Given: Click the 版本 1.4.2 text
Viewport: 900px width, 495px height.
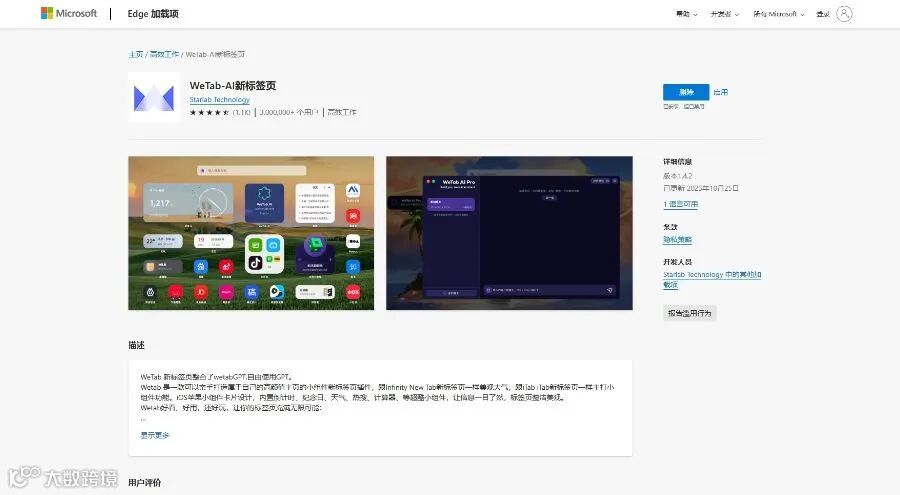Looking at the screenshot, I should click(678, 176).
